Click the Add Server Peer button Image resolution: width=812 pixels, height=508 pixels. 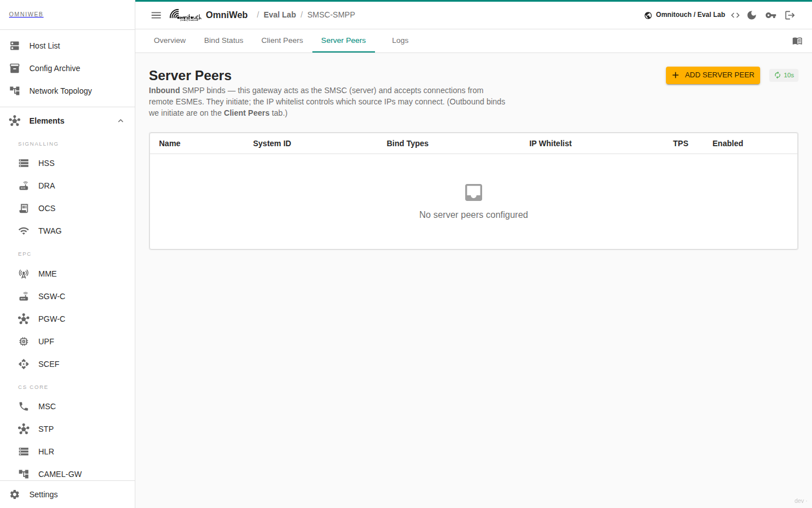(x=713, y=75)
